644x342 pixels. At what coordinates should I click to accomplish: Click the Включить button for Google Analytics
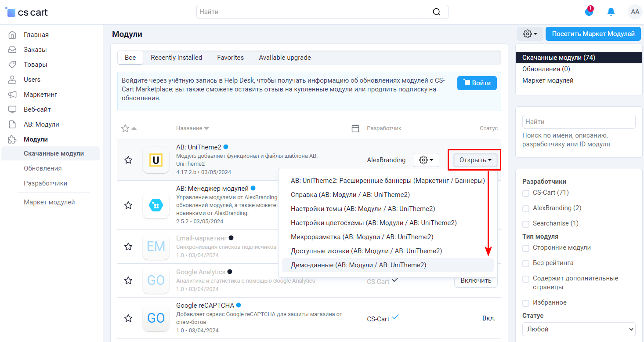476,280
